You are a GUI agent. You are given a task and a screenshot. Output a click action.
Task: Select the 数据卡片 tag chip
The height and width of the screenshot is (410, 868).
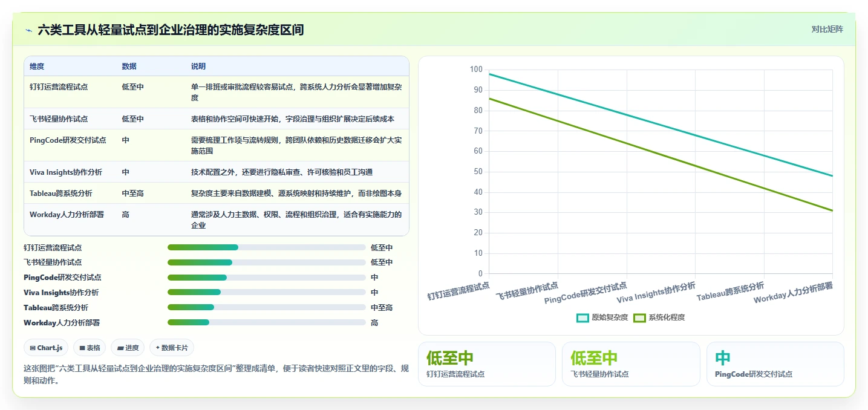pyautogui.click(x=172, y=348)
